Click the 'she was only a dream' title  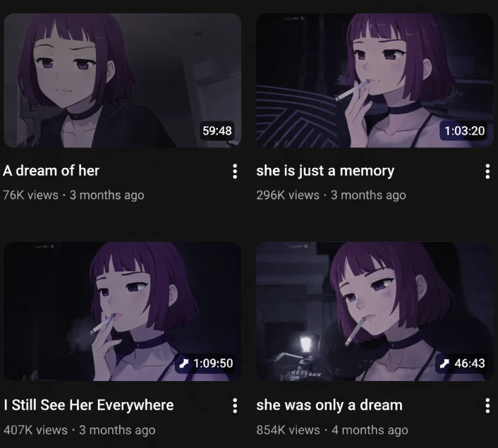pyautogui.click(x=329, y=406)
